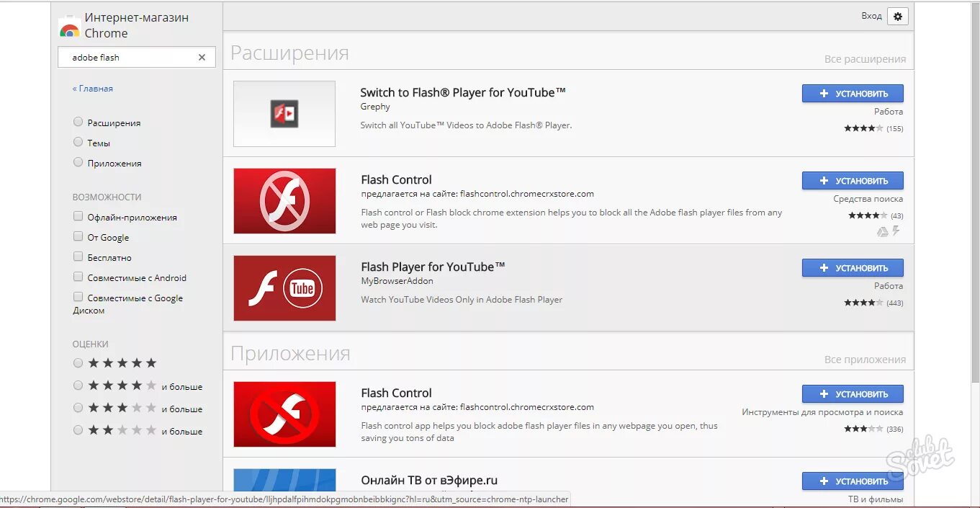This screenshot has height=508, width=980.
Task: Install Flash Player for YouTube
Action: [853, 268]
